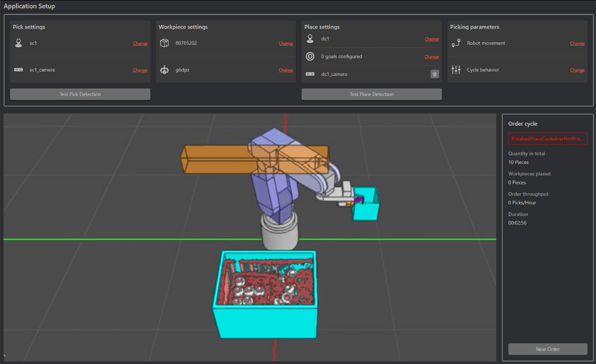Click the g6dpz gripper icon
The image size is (596, 364).
(164, 70)
